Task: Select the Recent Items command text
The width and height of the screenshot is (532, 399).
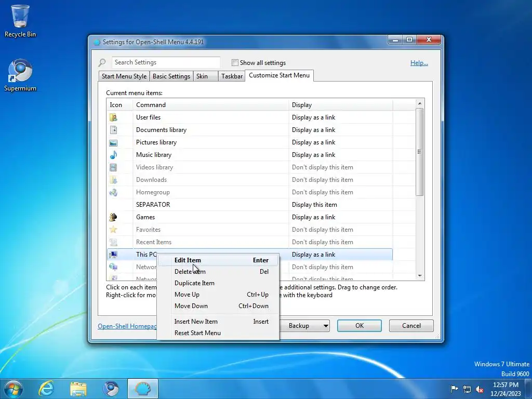Action: click(154, 242)
